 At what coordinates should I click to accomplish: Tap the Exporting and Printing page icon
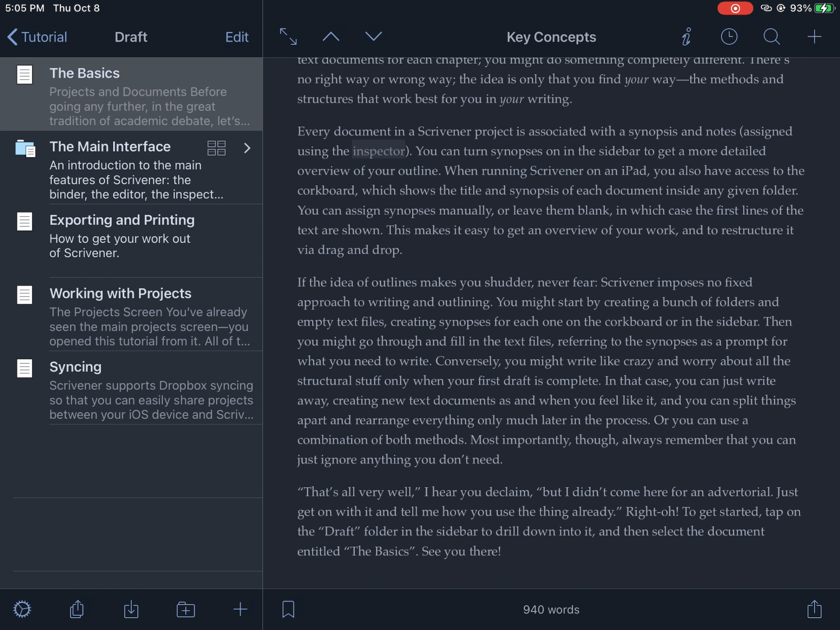coord(25,221)
